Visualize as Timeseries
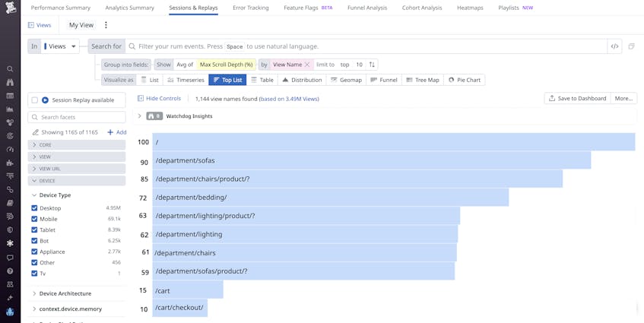The height and width of the screenshot is (323, 644). [186, 80]
